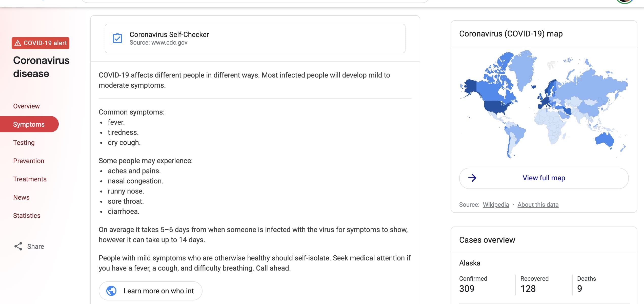Open the Treatments section
The width and height of the screenshot is (644, 304).
(x=30, y=179)
